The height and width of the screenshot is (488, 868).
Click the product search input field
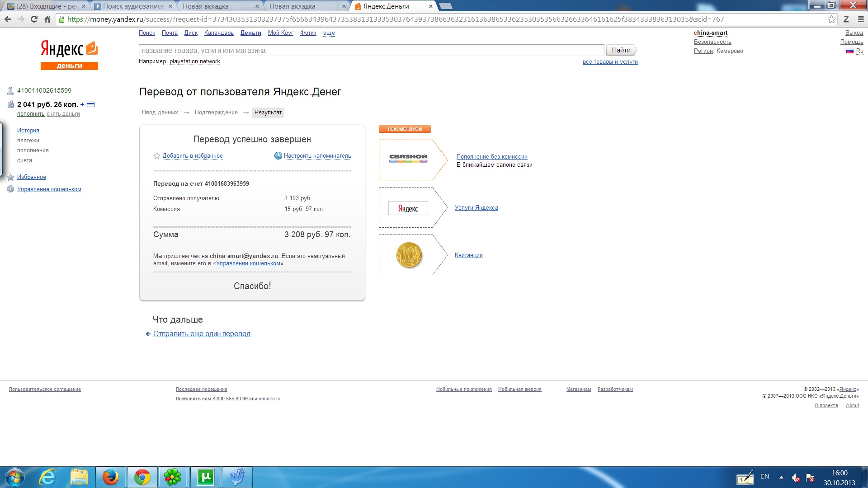tap(371, 50)
